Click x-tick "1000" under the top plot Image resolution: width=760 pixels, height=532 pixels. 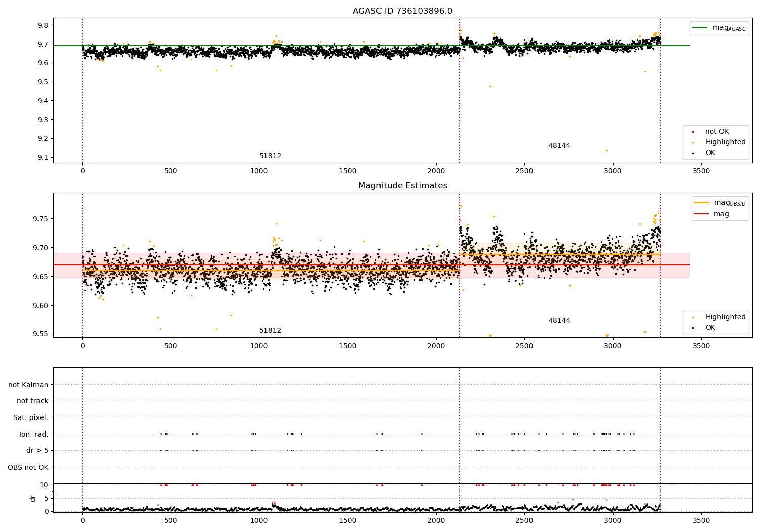pyautogui.click(x=259, y=171)
